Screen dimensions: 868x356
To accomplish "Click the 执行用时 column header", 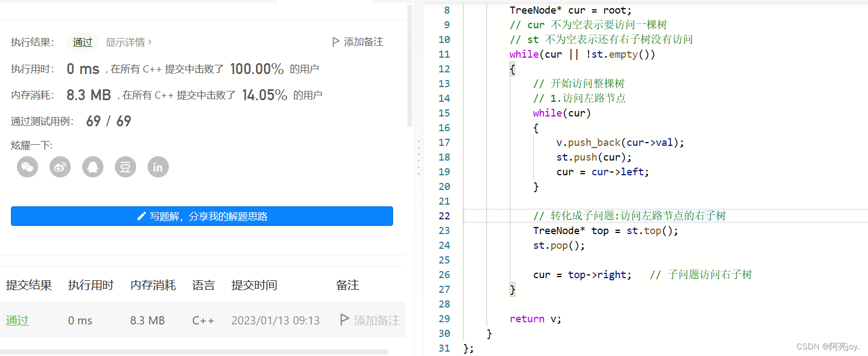I will [x=91, y=285].
